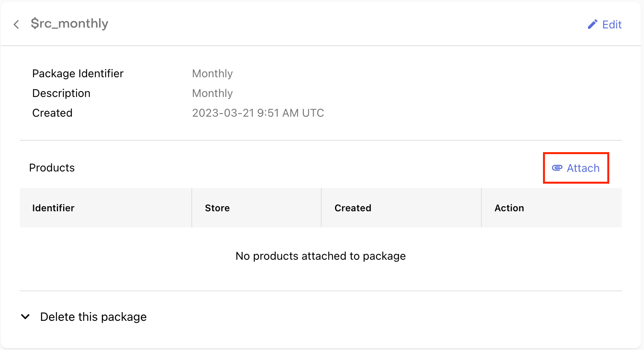
Task: Open the Edit link text
Action: click(x=612, y=24)
